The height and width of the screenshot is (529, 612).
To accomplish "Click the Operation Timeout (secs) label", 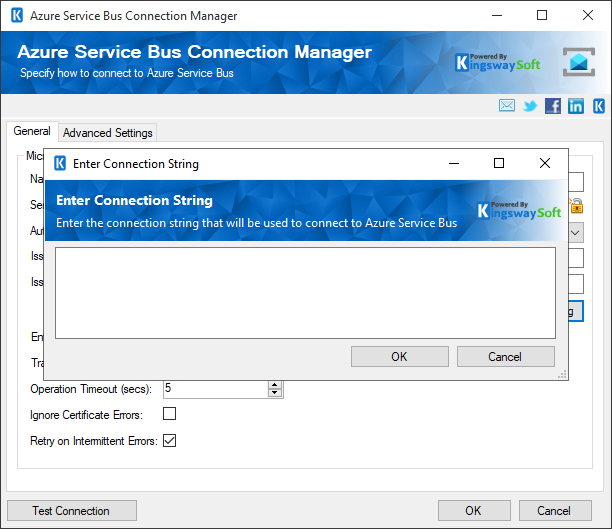I will pyautogui.click(x=91, y=389).
